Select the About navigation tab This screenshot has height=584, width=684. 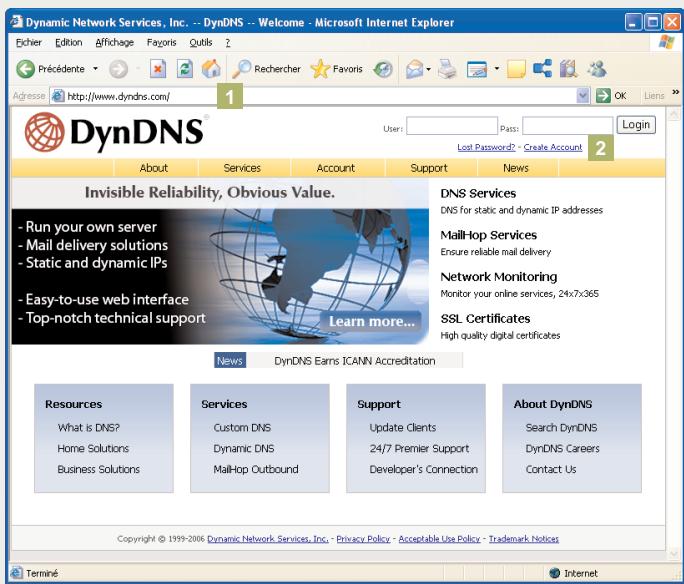pos(154,168)
